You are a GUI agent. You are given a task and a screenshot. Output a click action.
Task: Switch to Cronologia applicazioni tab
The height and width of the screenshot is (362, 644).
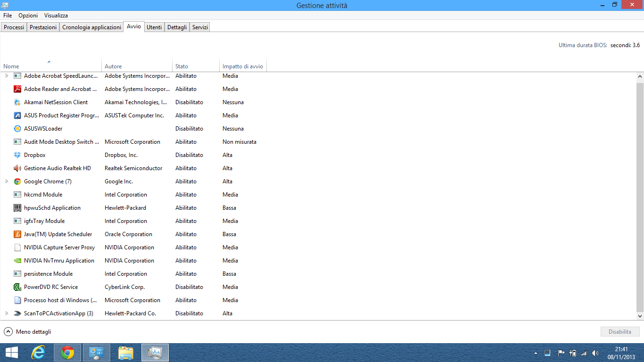click(91, 27)
